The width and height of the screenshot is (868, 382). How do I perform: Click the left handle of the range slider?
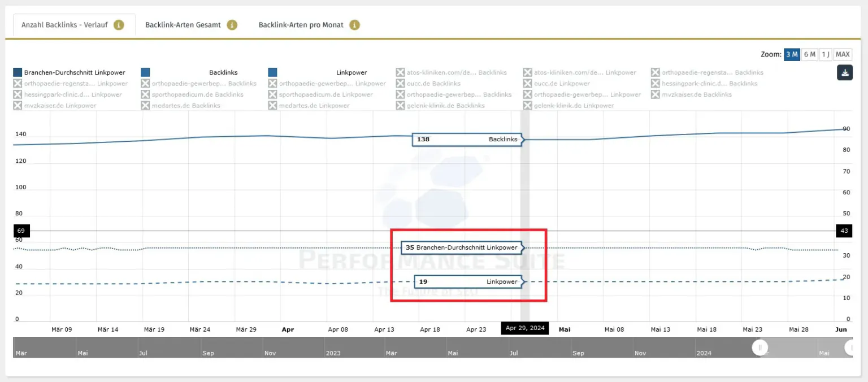760,348
